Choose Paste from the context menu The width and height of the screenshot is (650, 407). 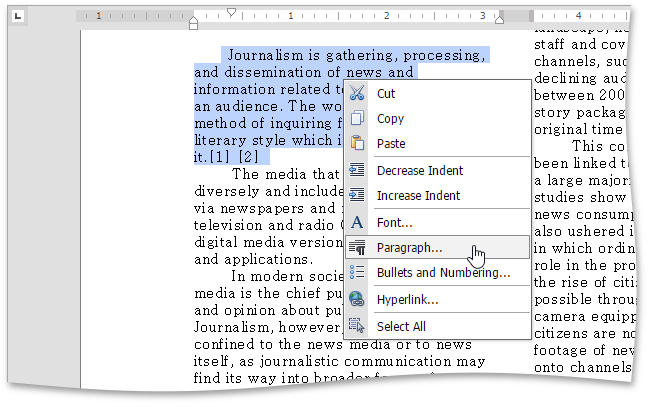click(x=438, y=143)
